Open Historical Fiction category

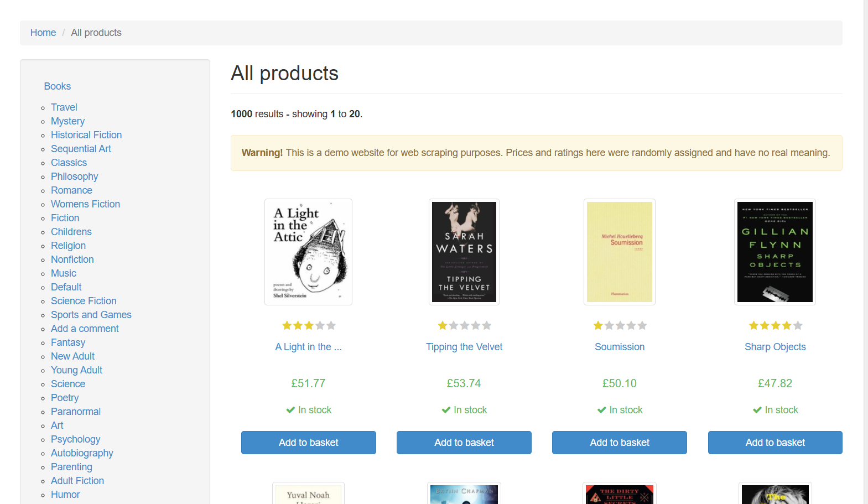click(x=86, y=135)
